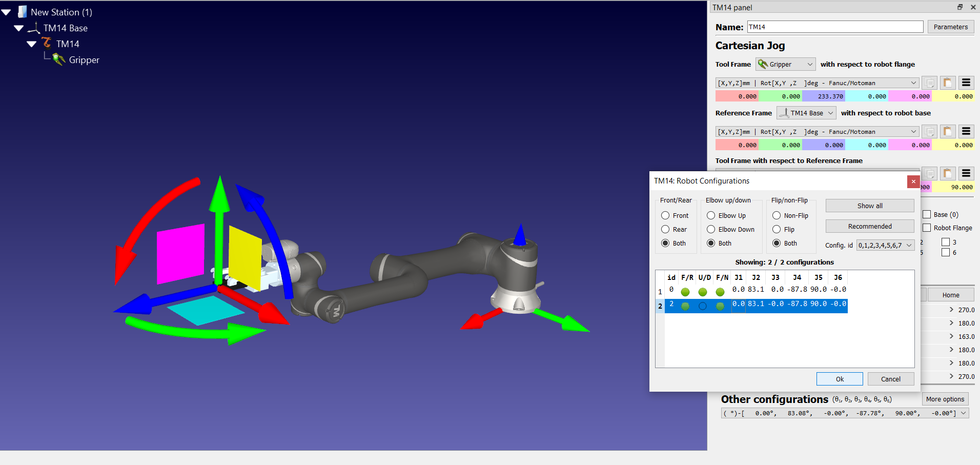
Task: Click the red X value field of Tool Frame
Action: click(737, 96)
